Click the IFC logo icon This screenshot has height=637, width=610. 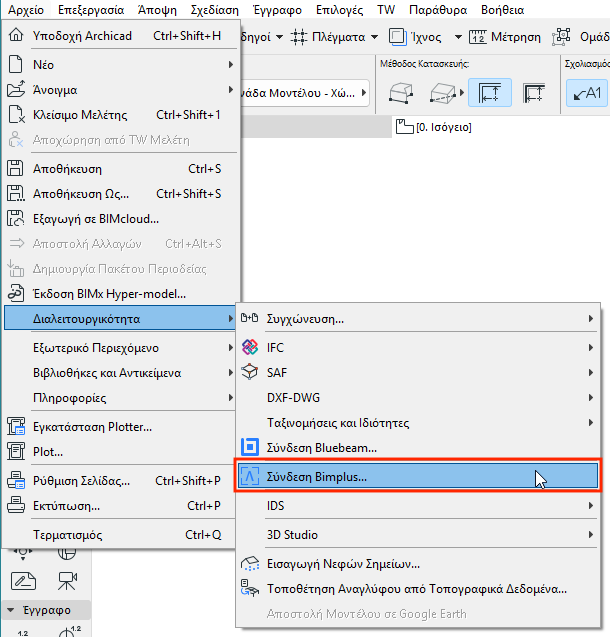click(250, 347)
